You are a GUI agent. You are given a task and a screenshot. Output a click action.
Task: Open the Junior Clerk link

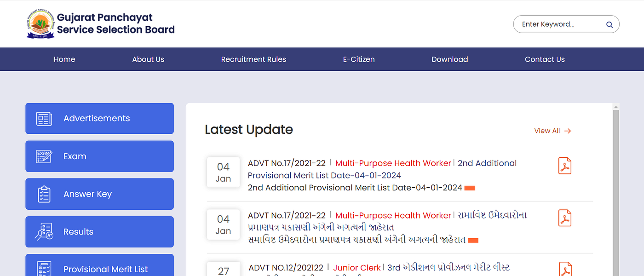tap(357, 268)
